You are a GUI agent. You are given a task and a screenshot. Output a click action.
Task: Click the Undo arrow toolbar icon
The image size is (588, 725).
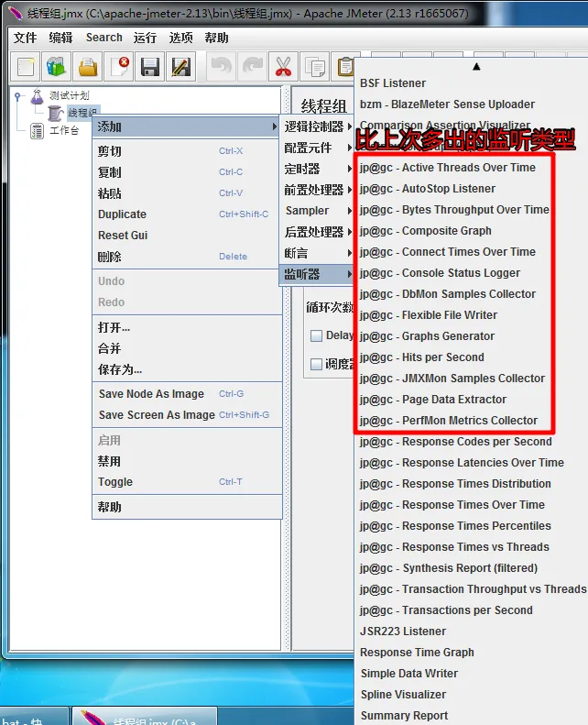(222, 67)
